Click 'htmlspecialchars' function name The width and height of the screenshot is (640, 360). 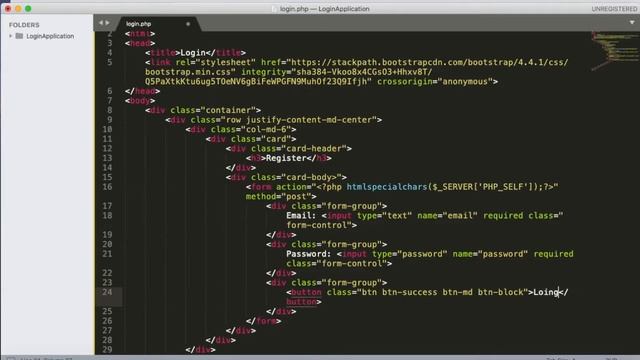pyautogui.click(x=387, y=187)
